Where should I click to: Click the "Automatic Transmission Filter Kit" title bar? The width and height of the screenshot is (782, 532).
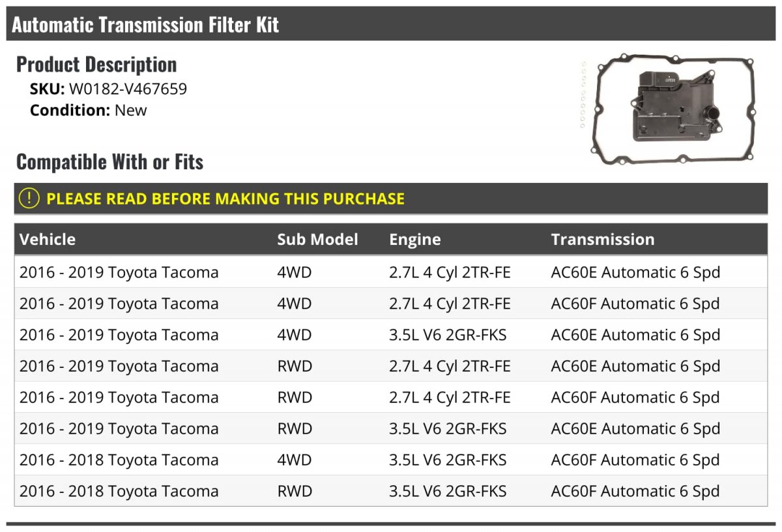click(x=145, y=25)
